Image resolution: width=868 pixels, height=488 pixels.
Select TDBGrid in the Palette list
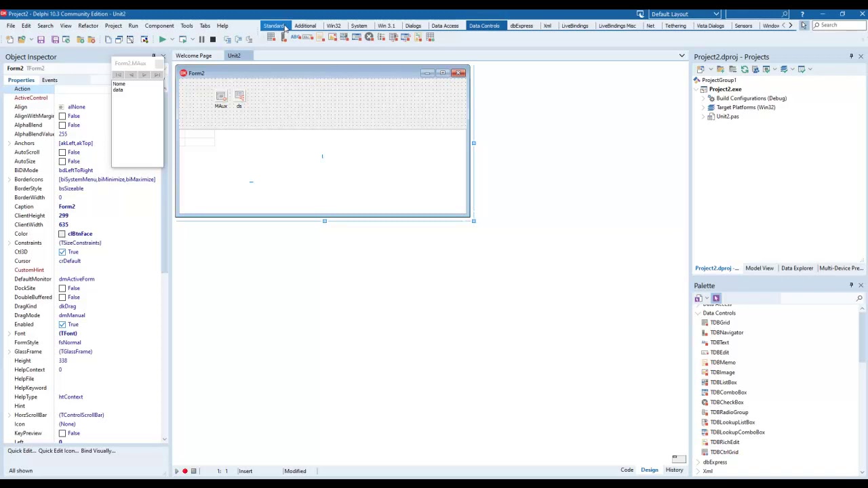[719, 323]
